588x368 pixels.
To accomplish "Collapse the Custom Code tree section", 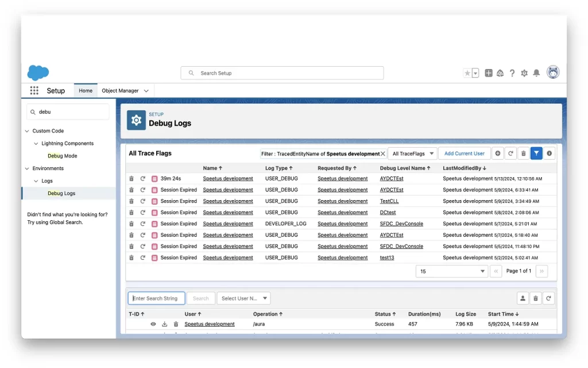I will (x=27, y=131).
